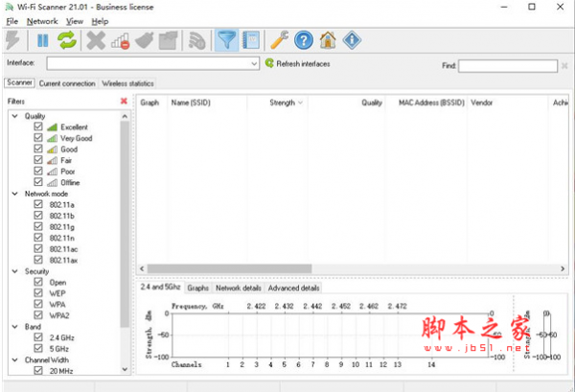
Task: Open the Interface dropdown list
Action: coord(254,64)
